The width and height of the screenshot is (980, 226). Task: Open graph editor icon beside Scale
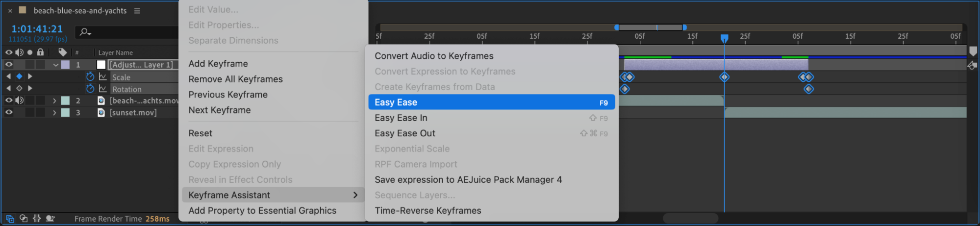coord(103,76)
